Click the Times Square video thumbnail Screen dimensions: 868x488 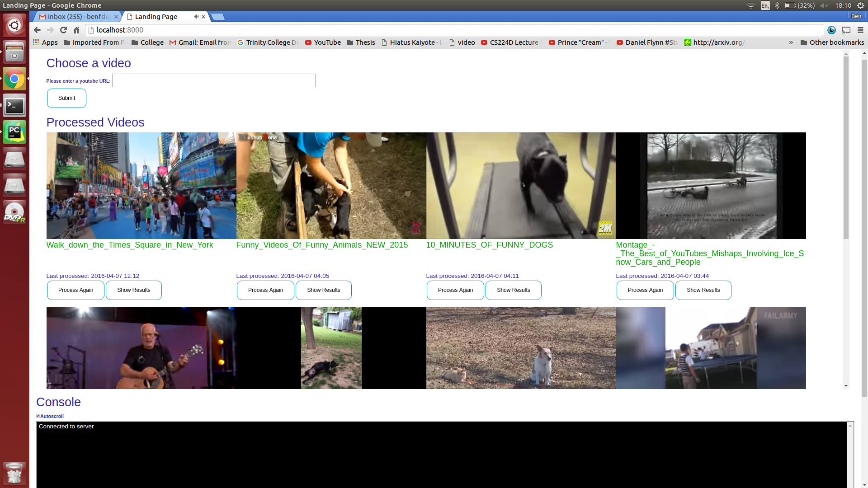point(142,185)
